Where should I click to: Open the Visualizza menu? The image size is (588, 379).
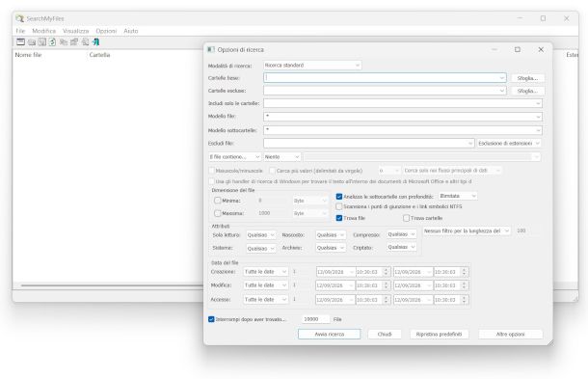click(76, 31)
